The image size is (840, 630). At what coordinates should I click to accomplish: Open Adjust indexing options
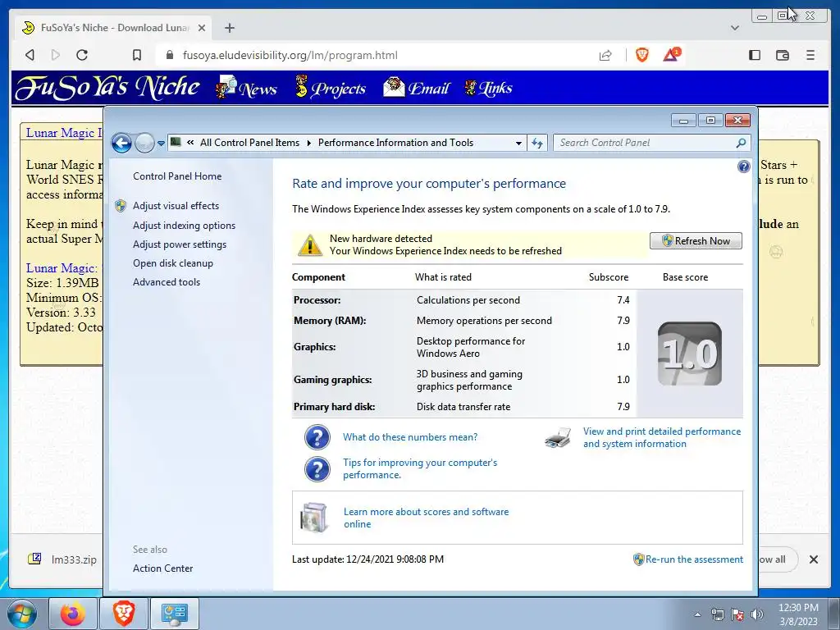pyautogui.click(x=185, y=226)
